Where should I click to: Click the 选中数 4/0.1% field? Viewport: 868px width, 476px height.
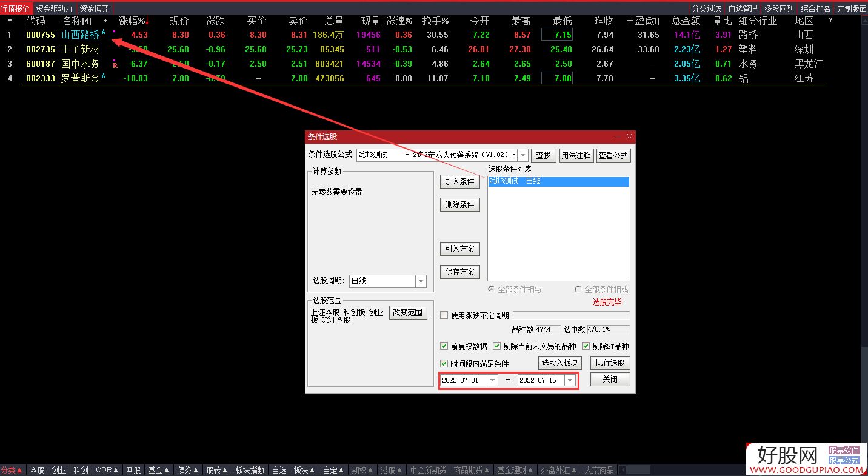[609, 329]
